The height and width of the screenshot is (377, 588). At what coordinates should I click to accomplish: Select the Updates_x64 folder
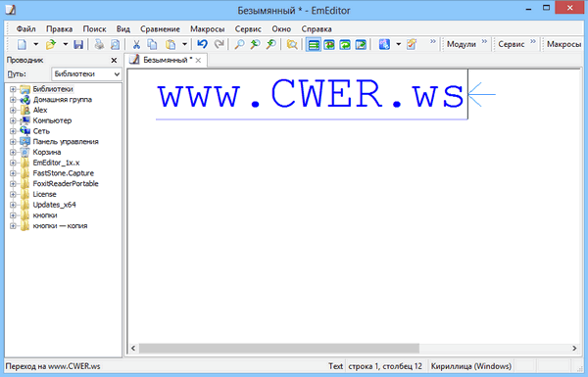point(54,205)
